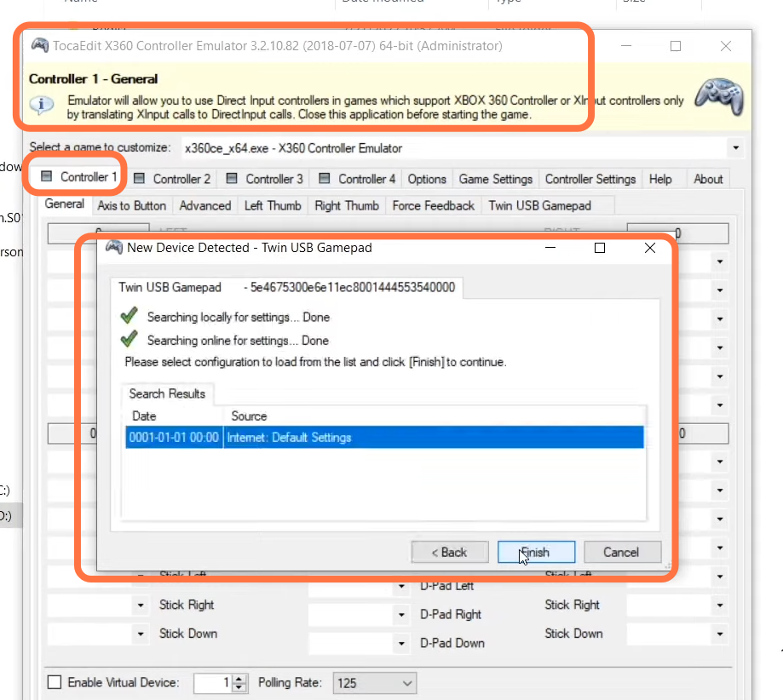
Task: Click the Controller 3 status square icon
Action: (x=232, y=178)
